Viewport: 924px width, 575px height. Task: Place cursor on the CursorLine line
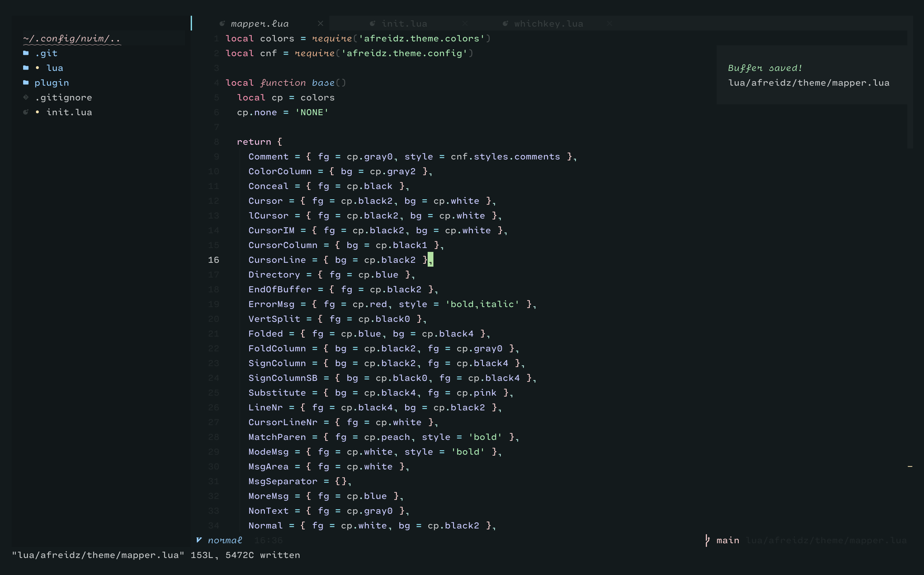tap(340, 260)
